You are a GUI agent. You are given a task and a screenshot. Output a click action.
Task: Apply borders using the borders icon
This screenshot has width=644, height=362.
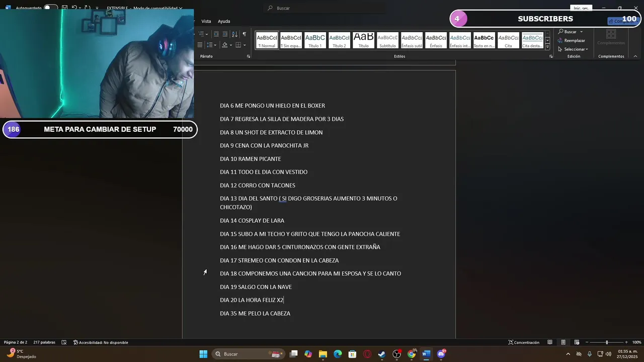click(238, 45)
